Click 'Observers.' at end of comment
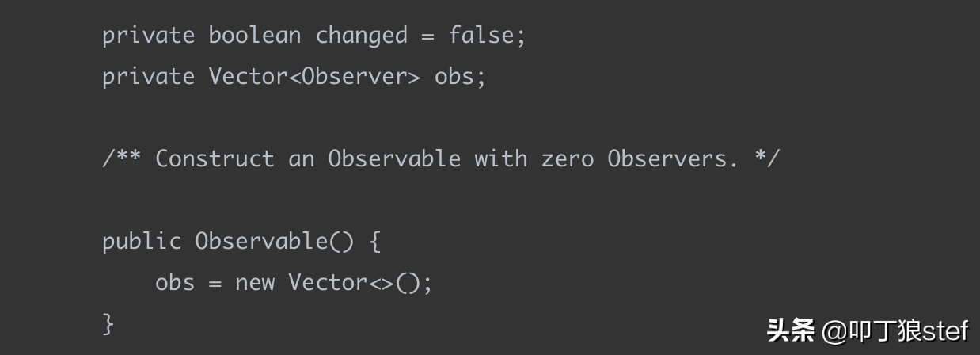 pos(673,158)
